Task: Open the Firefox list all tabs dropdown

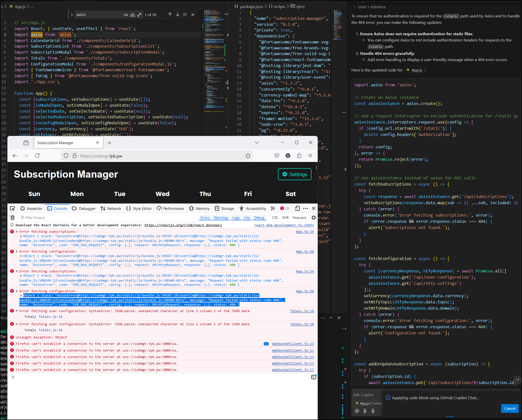Action: (257, 143)
